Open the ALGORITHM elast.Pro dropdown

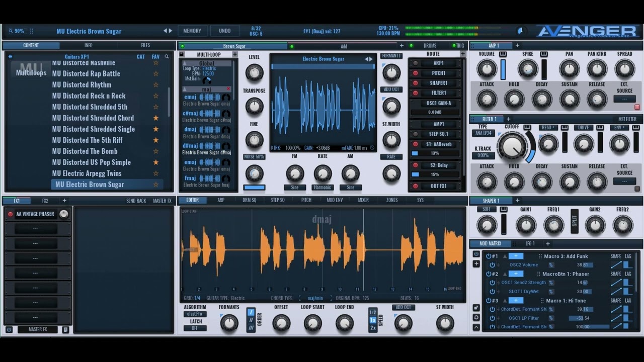pyautogui.click(x=195, y=314)
